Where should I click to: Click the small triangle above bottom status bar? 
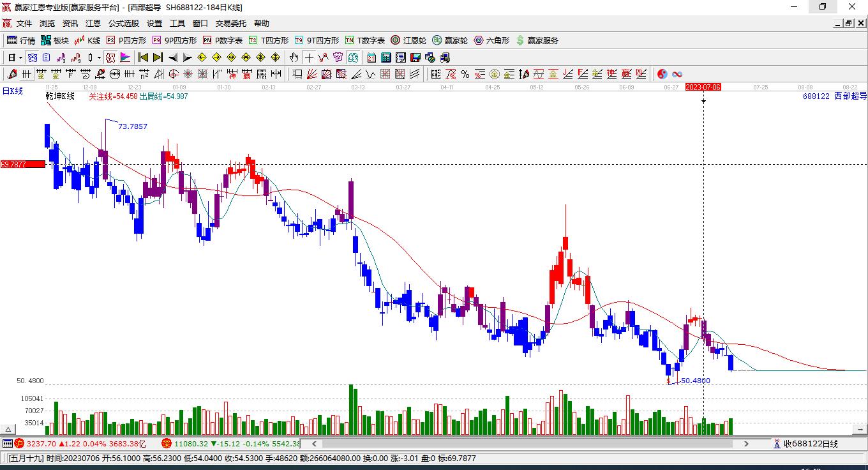[x=9, y=429]
